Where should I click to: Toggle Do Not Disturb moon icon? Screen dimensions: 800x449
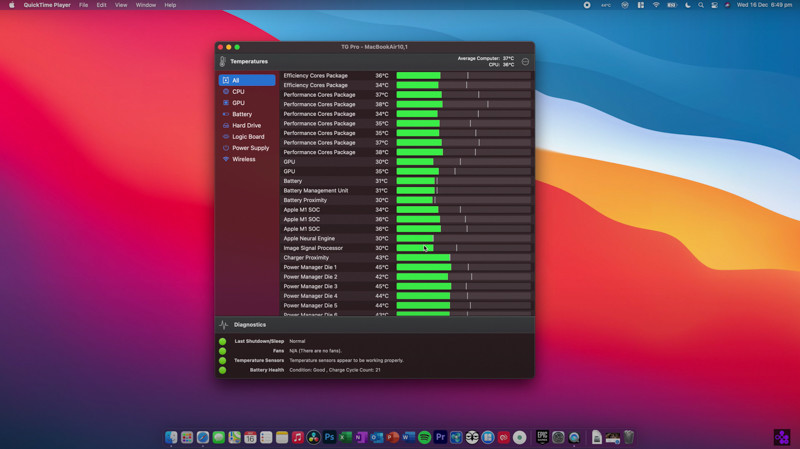pos(687,5)
